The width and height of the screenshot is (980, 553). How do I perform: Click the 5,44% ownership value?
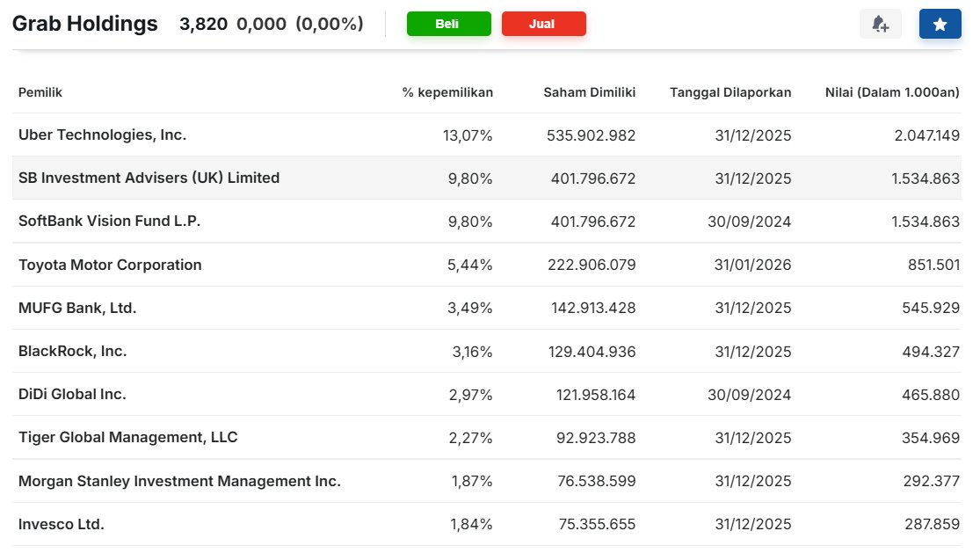pos(470,265)
